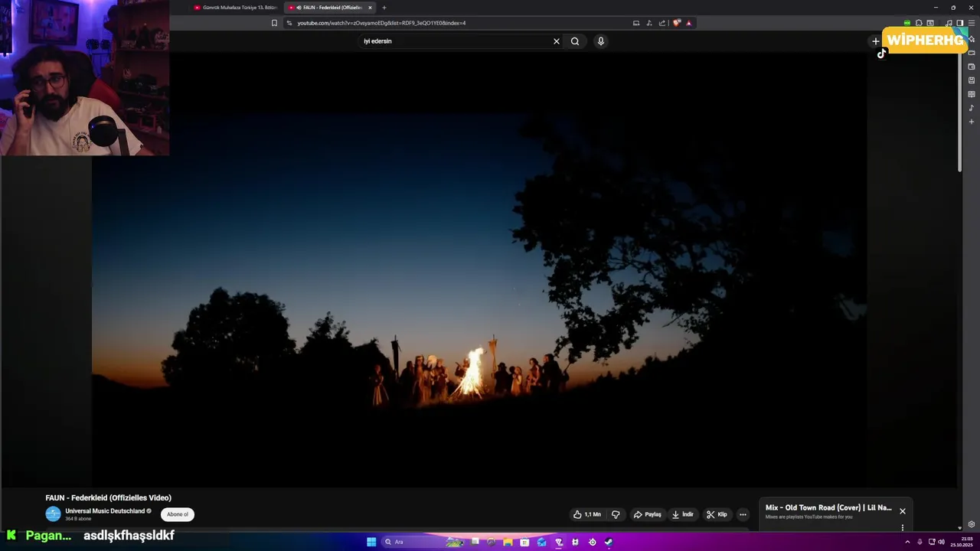
Task: Dislike the video
Action: tap(616, 514)
